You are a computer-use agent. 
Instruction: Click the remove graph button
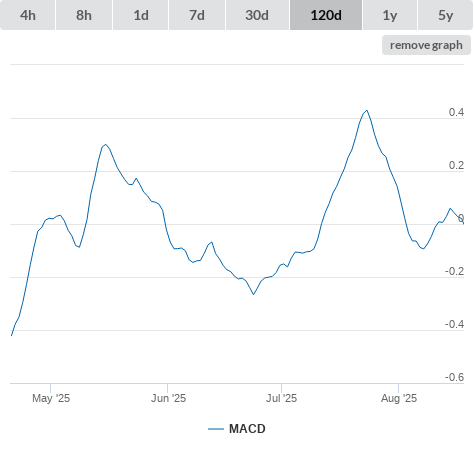(426, 45)
